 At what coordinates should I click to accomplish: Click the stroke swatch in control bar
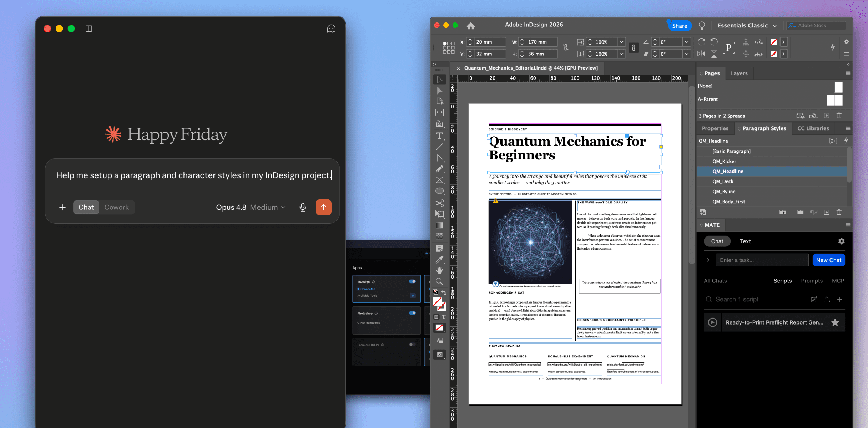point(774,54)
